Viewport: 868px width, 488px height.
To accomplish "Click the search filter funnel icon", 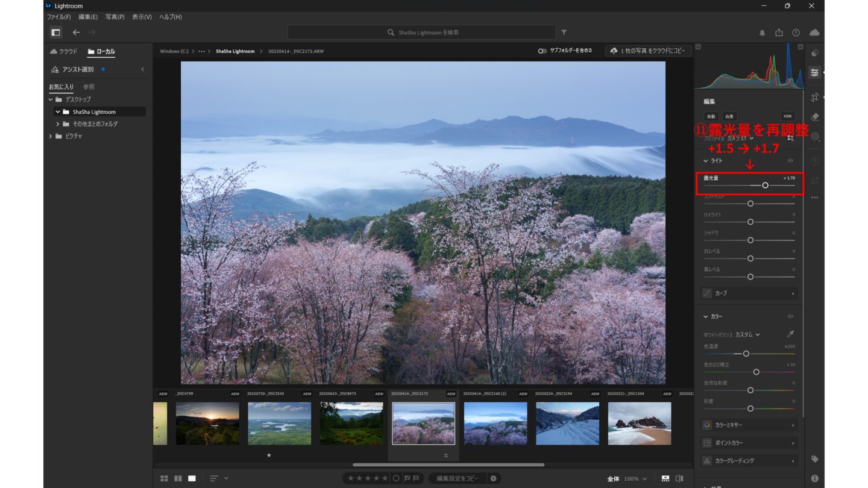I will pyautogui.click(x=564, y=33).
